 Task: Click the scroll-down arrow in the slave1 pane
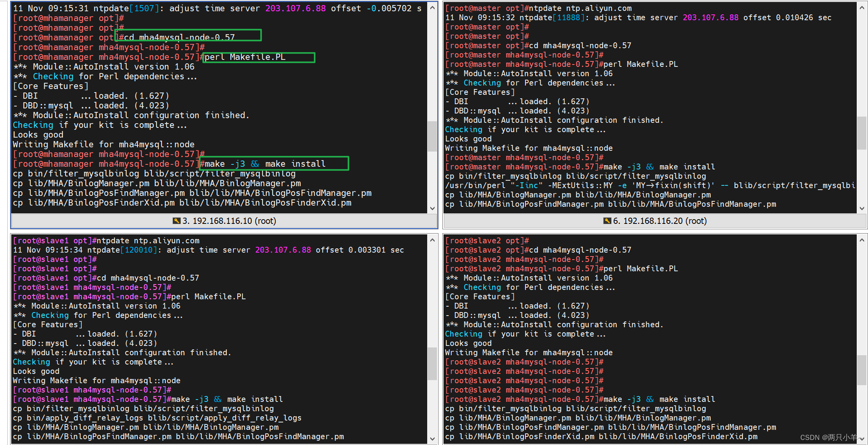click(x=432, y=439)
